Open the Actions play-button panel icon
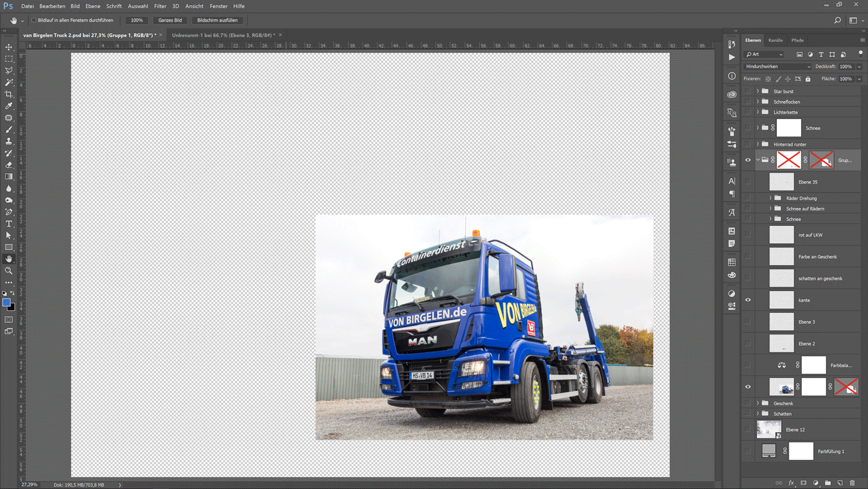This screenshot has height=489, width=868. point(732,57)
